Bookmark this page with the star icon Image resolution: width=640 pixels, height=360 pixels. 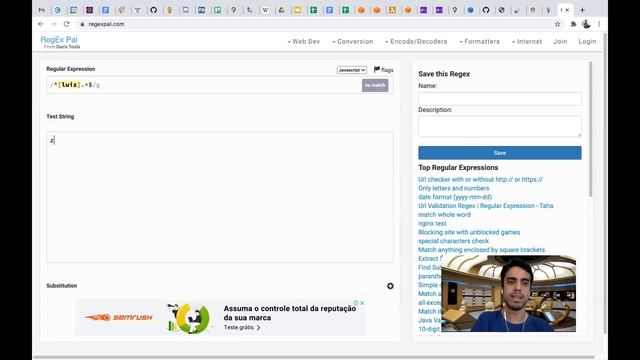pos(558,24)
